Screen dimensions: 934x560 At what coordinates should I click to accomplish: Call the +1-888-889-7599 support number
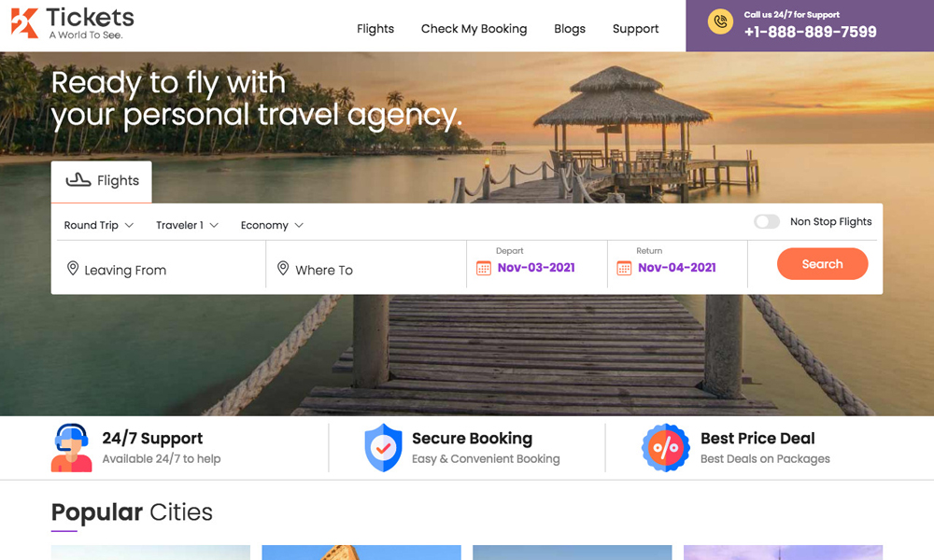click(810, 32)
